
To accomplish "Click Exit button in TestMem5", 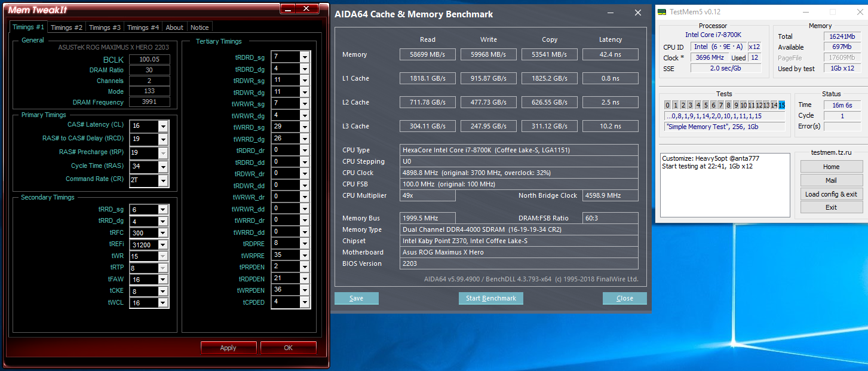I will pos(831,207).
